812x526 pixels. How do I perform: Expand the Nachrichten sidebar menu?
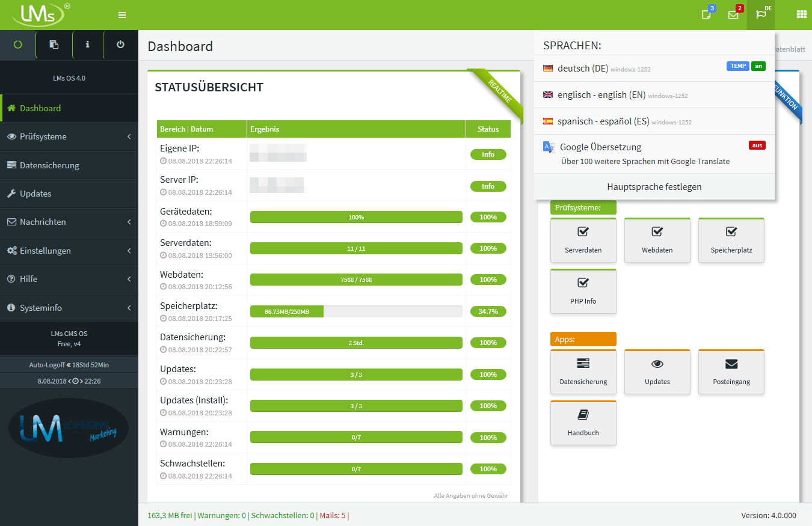tap(69, 222)
